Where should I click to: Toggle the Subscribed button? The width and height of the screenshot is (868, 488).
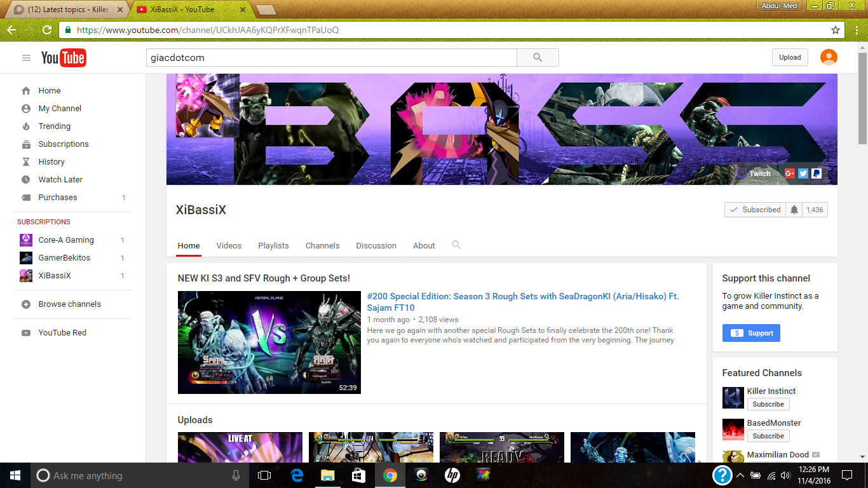(x=755, y=210)
